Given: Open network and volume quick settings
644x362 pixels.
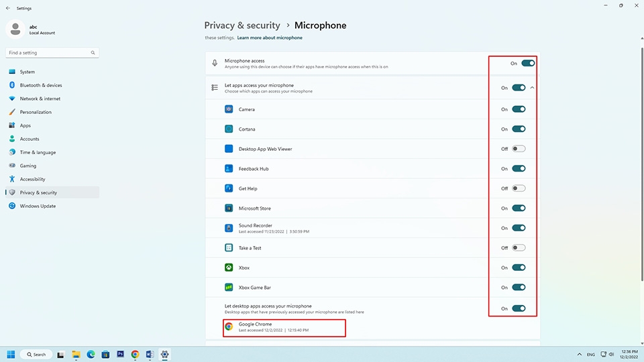Looking at the screenshot, I should [607, 354].
